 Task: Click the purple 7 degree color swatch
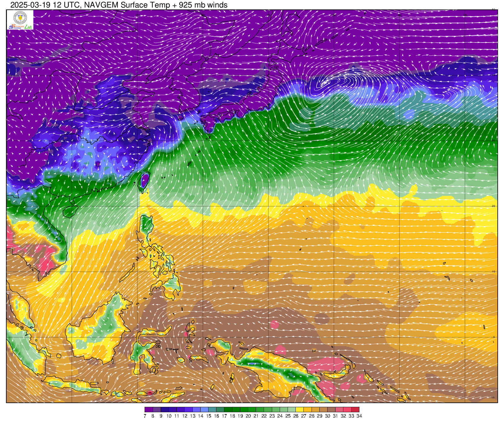pos(149,410)
